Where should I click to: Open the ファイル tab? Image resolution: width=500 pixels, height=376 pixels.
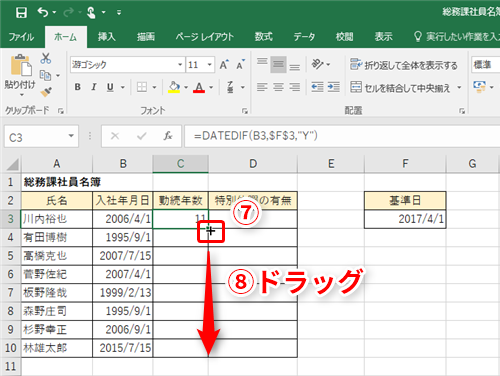[x=21, y=37]
